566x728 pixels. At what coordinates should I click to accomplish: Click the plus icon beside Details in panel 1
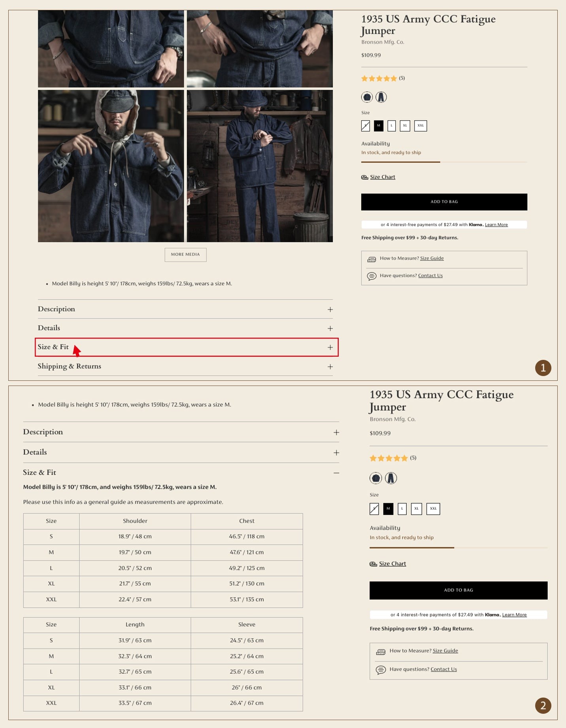coord(330,328)
